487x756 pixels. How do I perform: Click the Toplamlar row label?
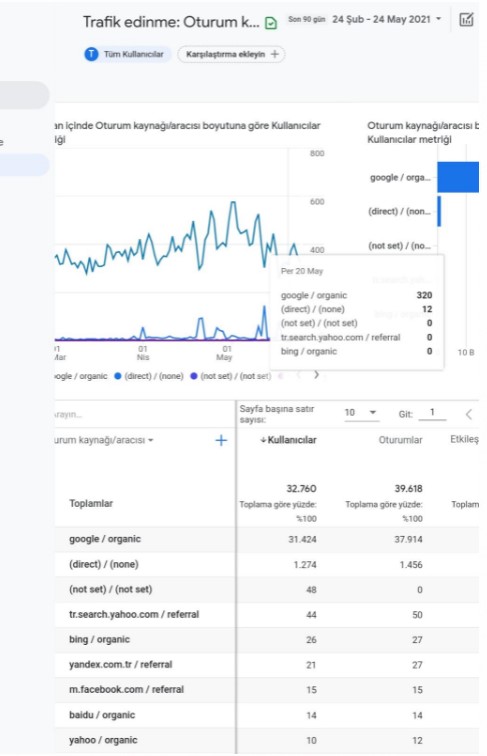(x=91, y=503)
